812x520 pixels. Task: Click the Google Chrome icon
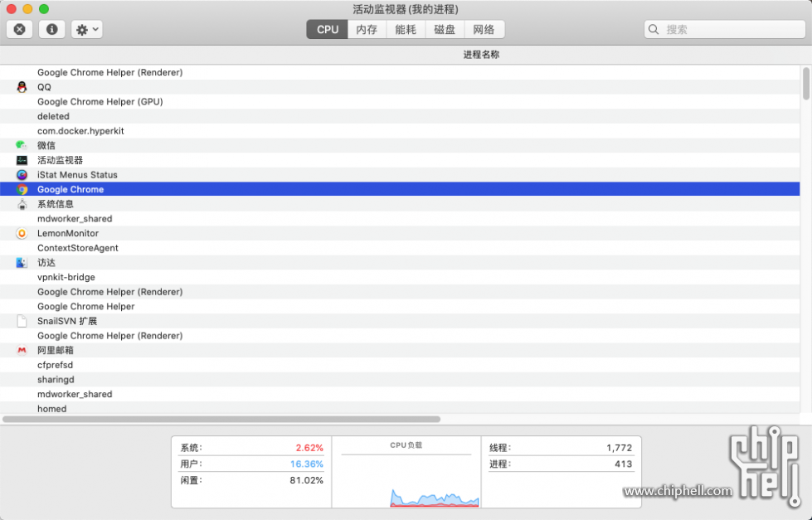(22, 190)
